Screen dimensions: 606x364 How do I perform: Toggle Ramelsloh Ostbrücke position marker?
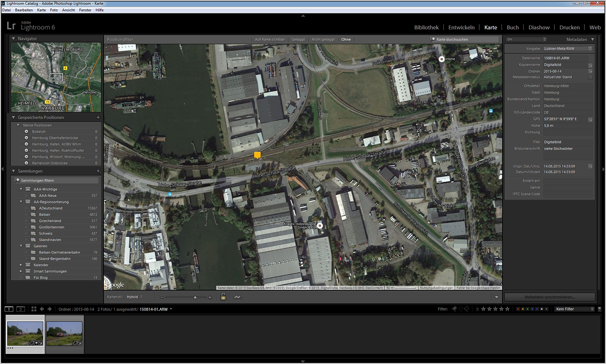(x=26, y=163)
